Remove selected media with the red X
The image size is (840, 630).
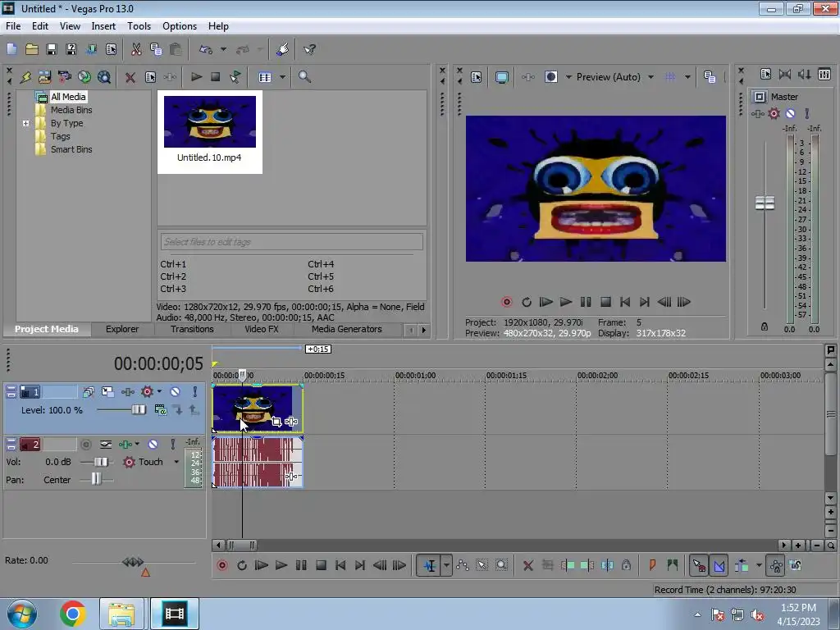[x=130, y=77]
